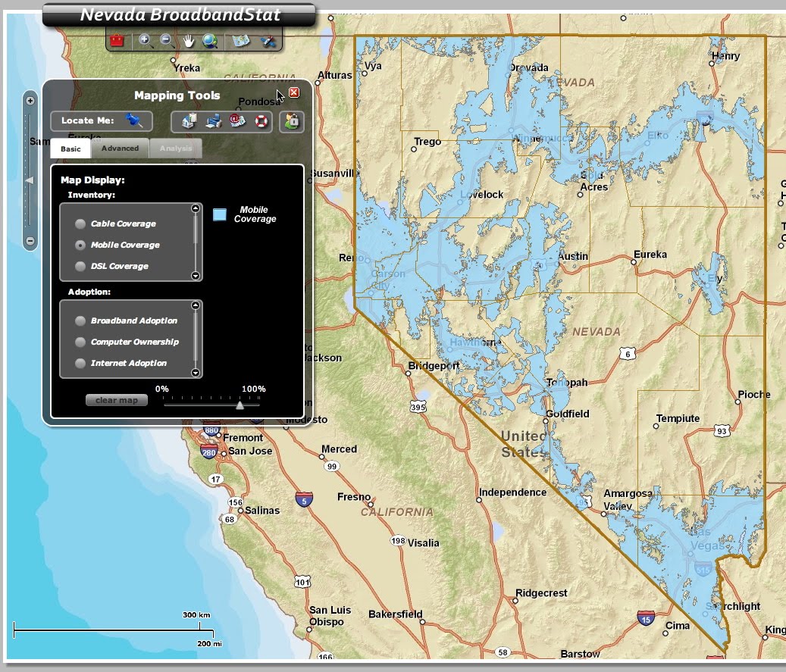Click the Pioche city label
The height and width of the screenshot is (672, 786).
click(754, 395)
